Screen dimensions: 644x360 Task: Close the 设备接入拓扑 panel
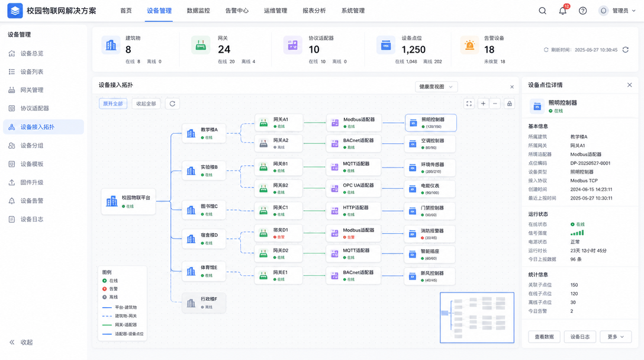[512, 86]
